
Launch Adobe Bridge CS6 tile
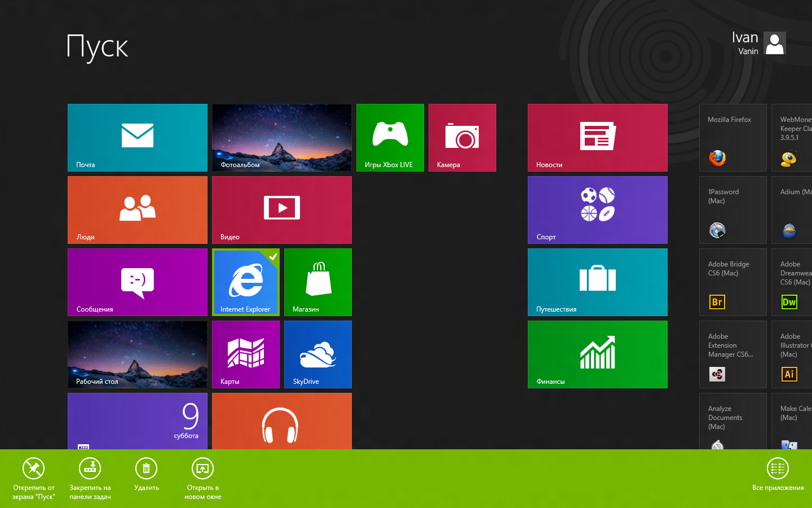click(x=733, y=282)
